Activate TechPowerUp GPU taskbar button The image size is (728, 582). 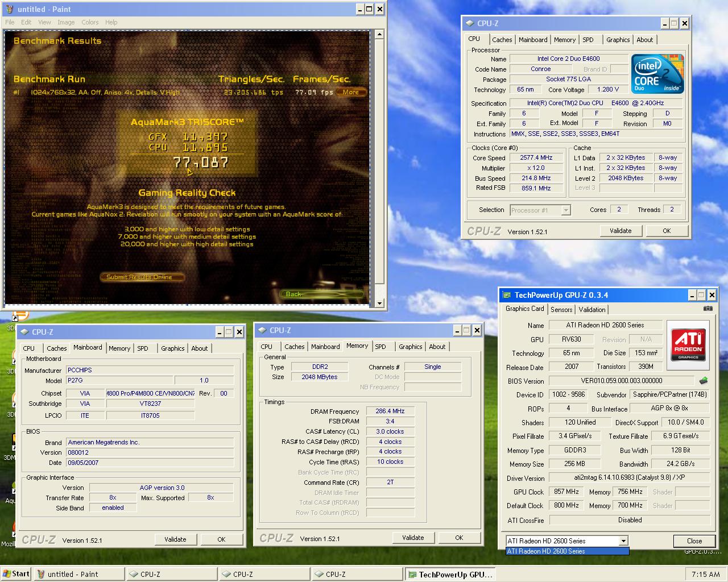click(x=450, y=574)
